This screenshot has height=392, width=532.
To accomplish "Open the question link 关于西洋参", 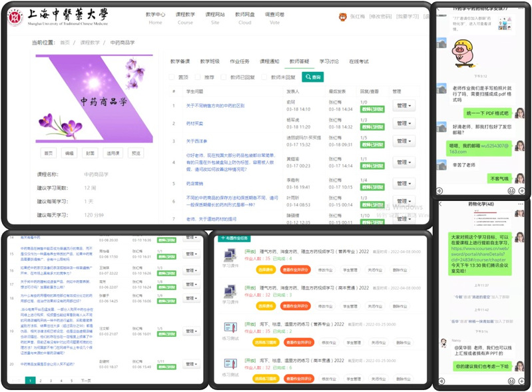I will point(197,141).
